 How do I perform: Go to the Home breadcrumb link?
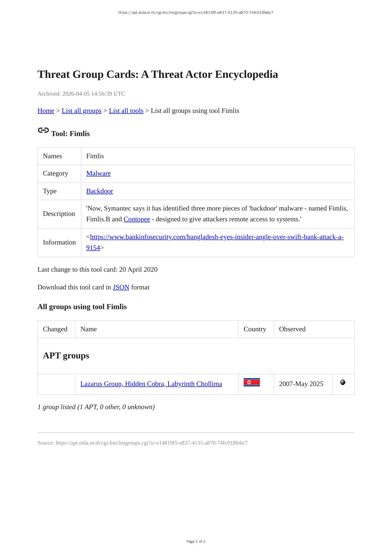click(46, 111)
